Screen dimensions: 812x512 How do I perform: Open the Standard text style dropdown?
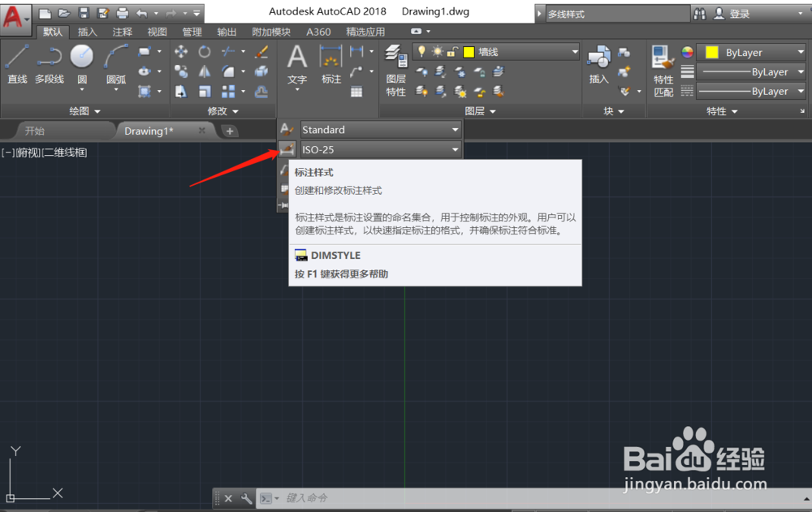pos(456,130)
